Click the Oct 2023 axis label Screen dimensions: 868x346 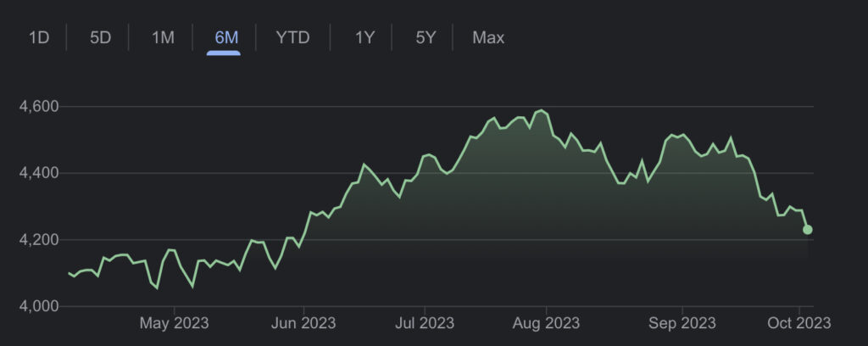(x=798, y=323)
